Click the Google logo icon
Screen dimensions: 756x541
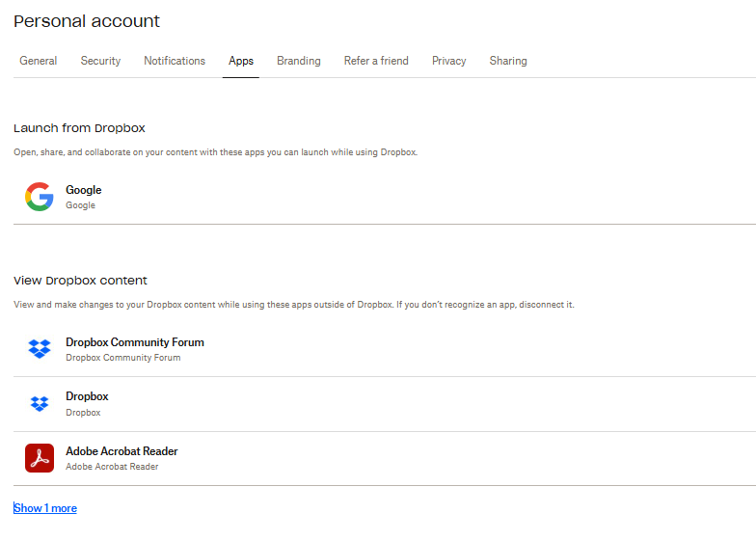pyautogui.click(x=40, y=197)
